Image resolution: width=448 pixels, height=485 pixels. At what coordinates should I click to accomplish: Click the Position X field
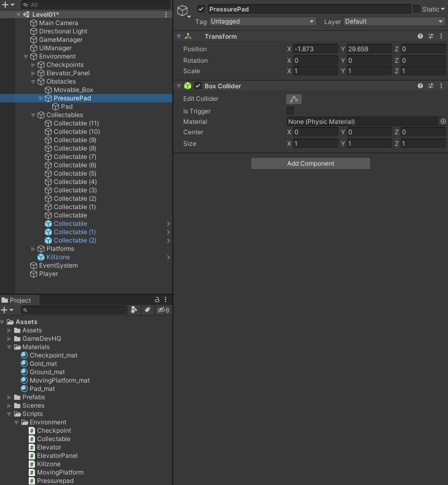coord(315,49)
